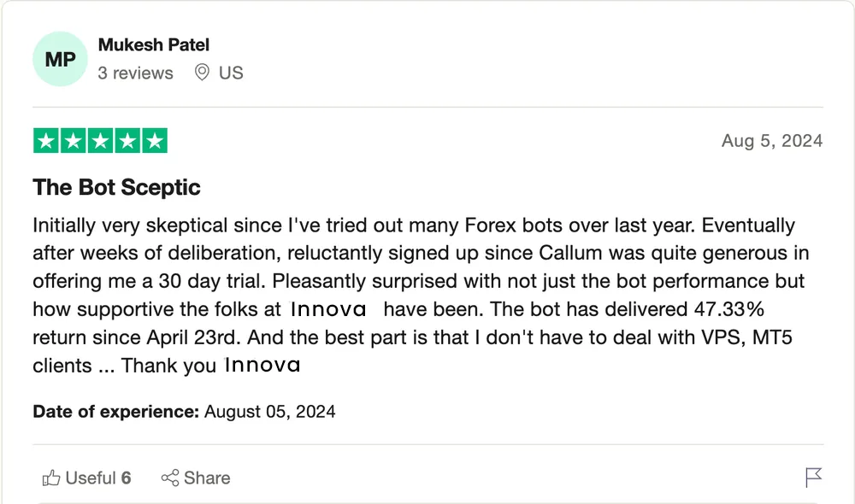The width and height of the screenshot is (855, 504).
Task: Flag this review using the flag icon
Action: tap(814, 478)
